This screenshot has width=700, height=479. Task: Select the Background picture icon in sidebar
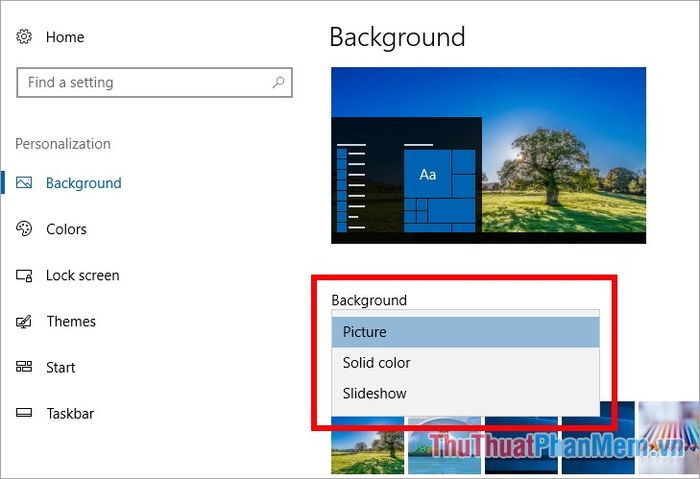(x=24, y=183)
